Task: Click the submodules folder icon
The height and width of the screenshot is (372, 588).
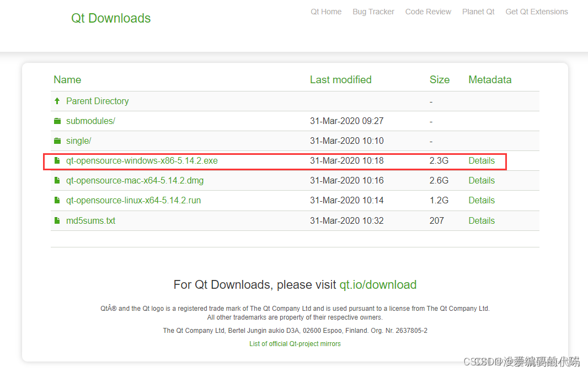Action: point(57,121)
